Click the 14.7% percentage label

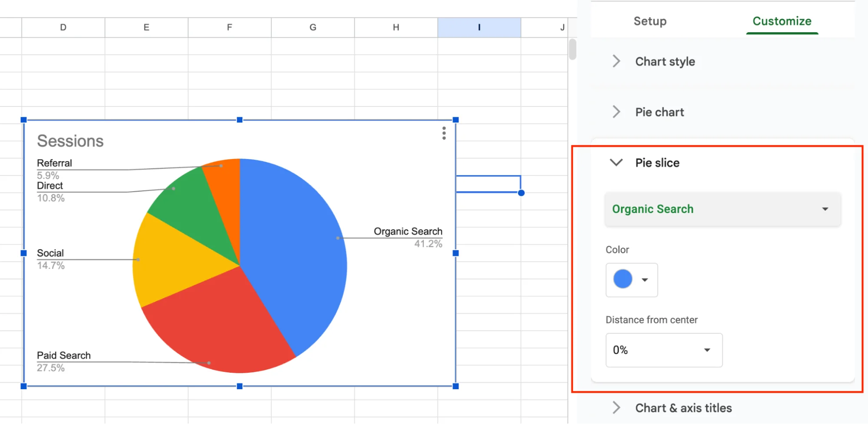click(x=51, y=265)
